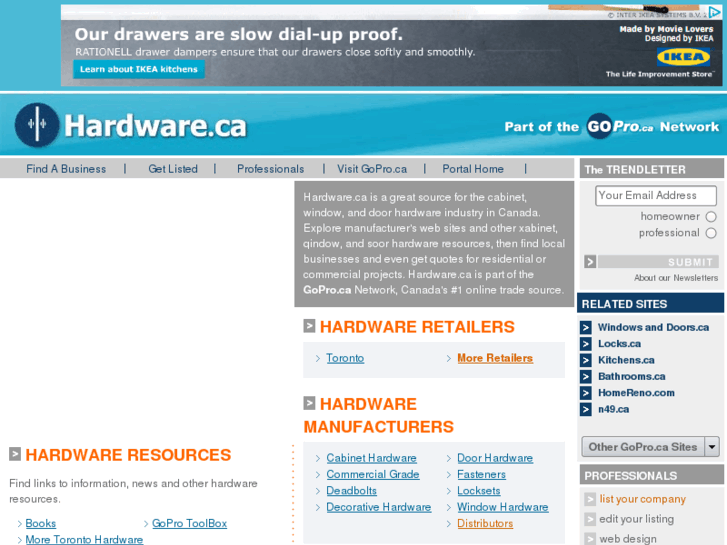
Task: Click the Submit newsletter button
Action: 658,262
